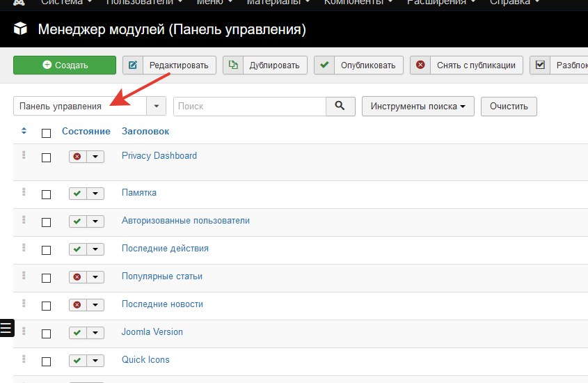
Task: Open the Последние действия module
Action: (165, 249)
